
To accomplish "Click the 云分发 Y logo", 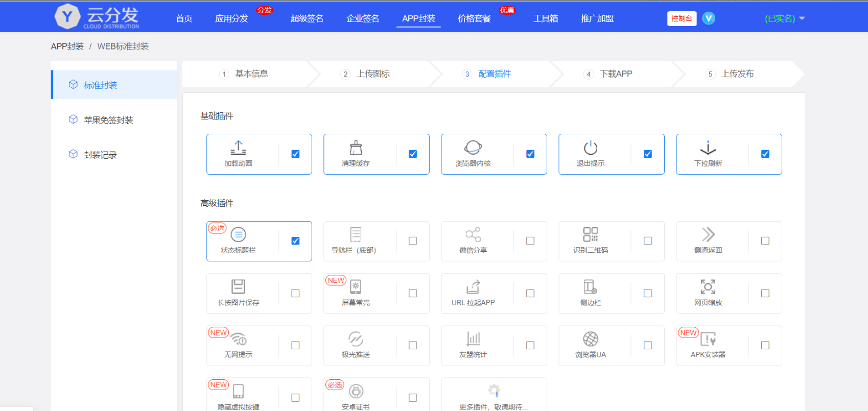I will click(67, 16).
